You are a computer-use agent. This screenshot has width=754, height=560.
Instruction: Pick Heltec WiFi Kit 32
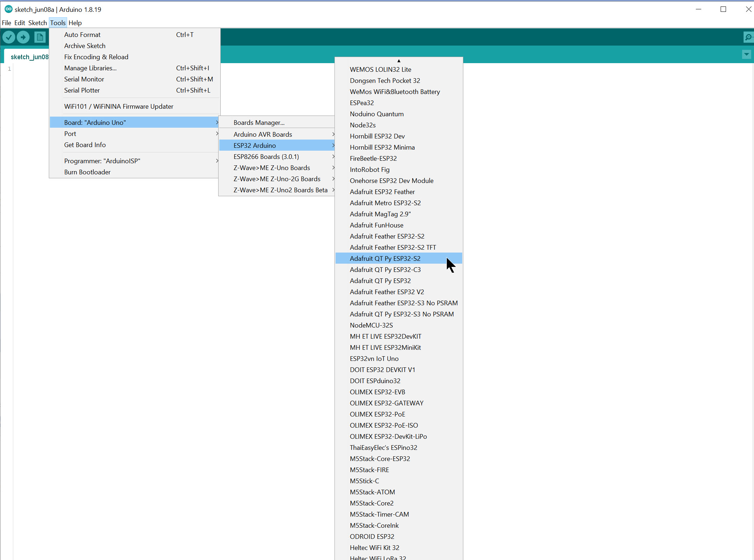(x=399, y=548)
